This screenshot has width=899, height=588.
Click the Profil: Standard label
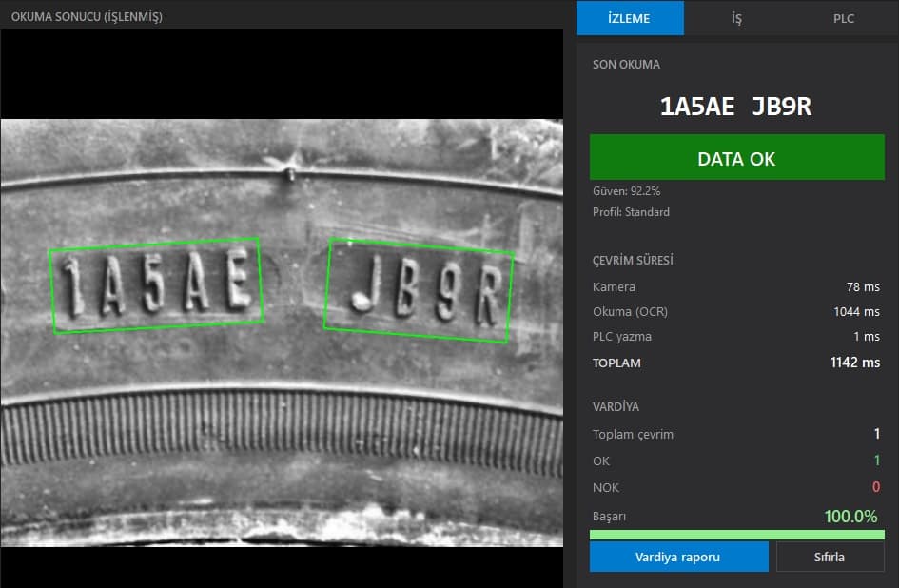[632, 212]
